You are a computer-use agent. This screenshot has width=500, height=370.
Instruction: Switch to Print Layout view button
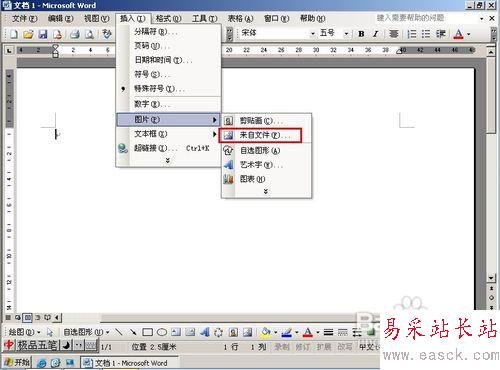coord(27,318)
